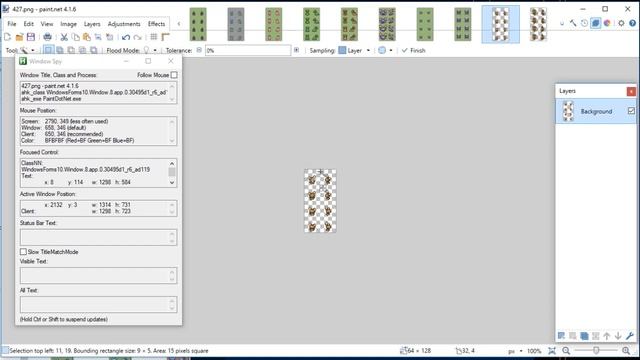This screenshot has height=360, width=640.
Task: Click Zoom to Window icon
Action: click(x=552, y=351)
